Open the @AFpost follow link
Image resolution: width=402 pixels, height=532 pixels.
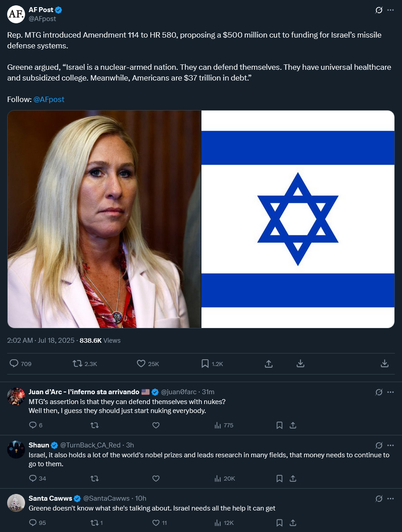click(x=49, y=99)
